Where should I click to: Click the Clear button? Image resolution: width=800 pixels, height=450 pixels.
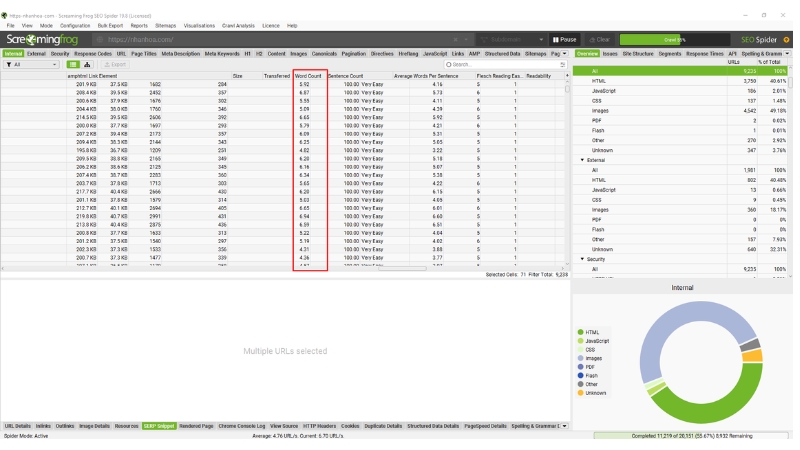[600, 40]
